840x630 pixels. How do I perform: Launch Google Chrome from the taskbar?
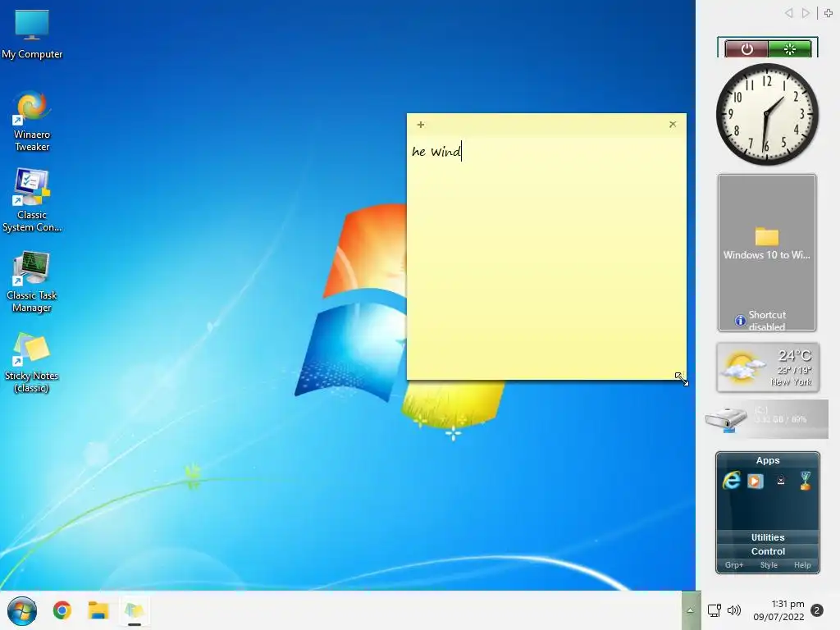[x=62, y=610]
